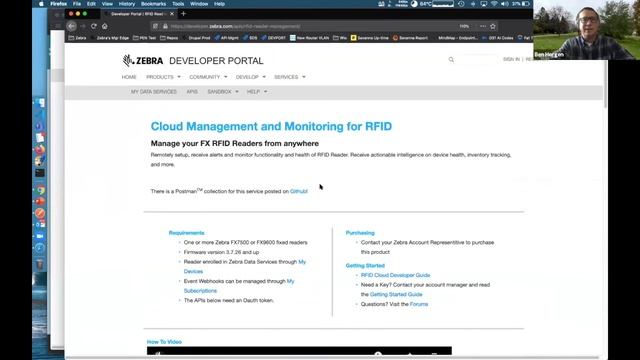Expand the DEVELOP dropdown in site nav
Image resolution: width=640 pixels, height=360 pixels.
click(251, 77)
